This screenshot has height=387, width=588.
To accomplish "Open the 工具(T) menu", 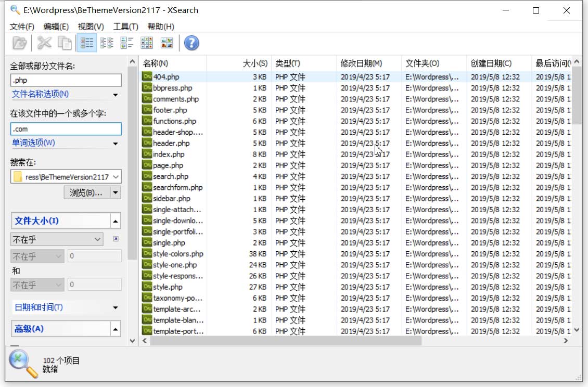I will click(x=125, y=27).
